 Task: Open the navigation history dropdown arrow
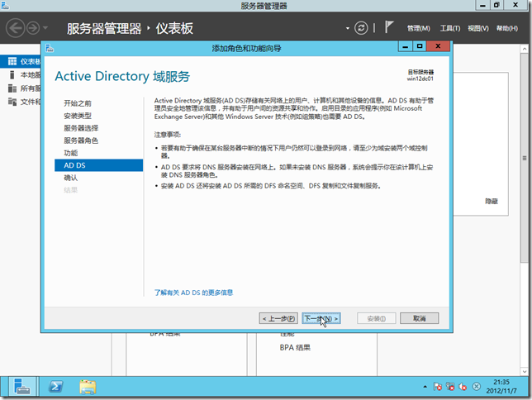pyautogui.click(x=45, y=27)
